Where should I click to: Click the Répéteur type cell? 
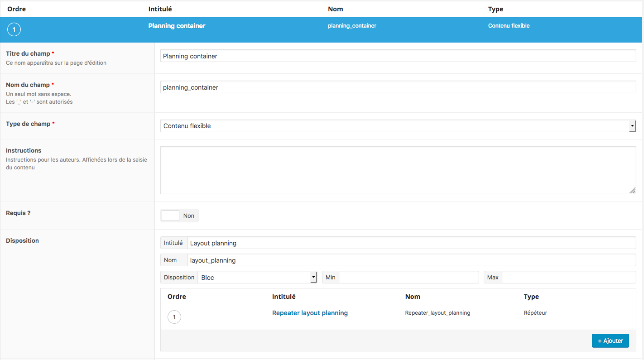click(535, 313)
